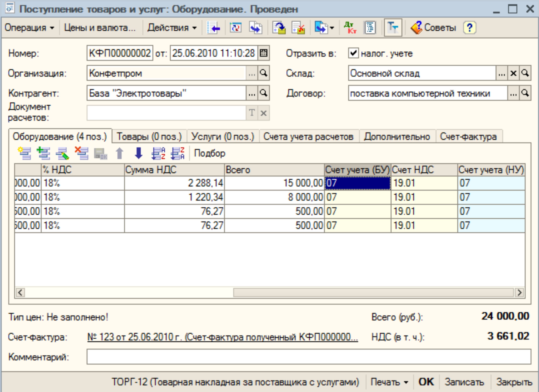Expand the Операция menu
Image resolution: width=539 pixels, height=392 pixels.
pyautogui.click(x=29, y=28)
